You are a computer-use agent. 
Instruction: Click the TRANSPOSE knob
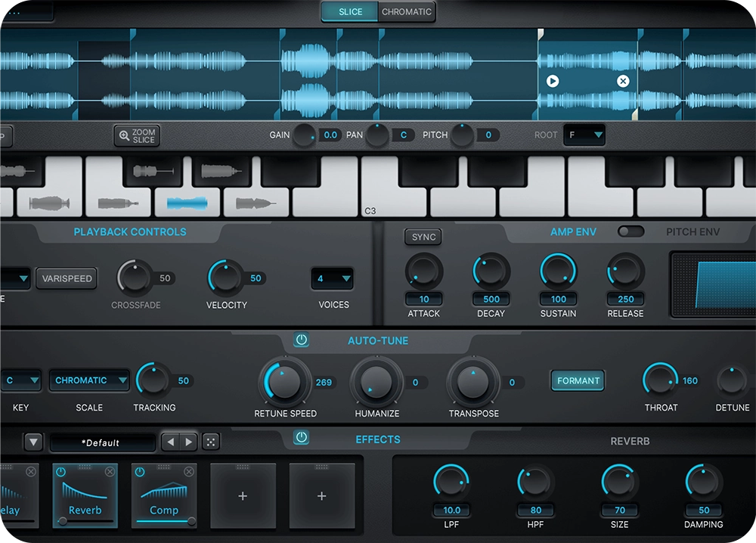tap(473, 382)
